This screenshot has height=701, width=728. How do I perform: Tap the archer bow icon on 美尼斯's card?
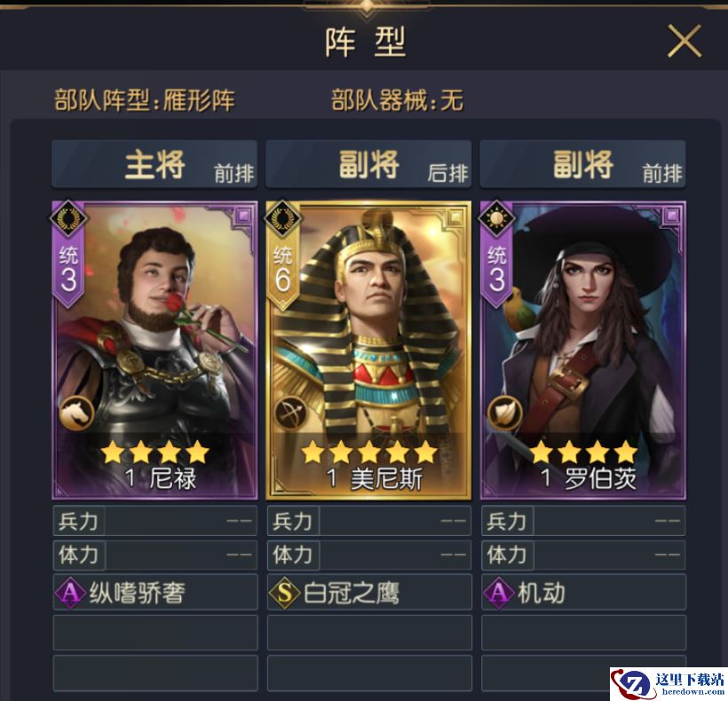pos(291,413)
